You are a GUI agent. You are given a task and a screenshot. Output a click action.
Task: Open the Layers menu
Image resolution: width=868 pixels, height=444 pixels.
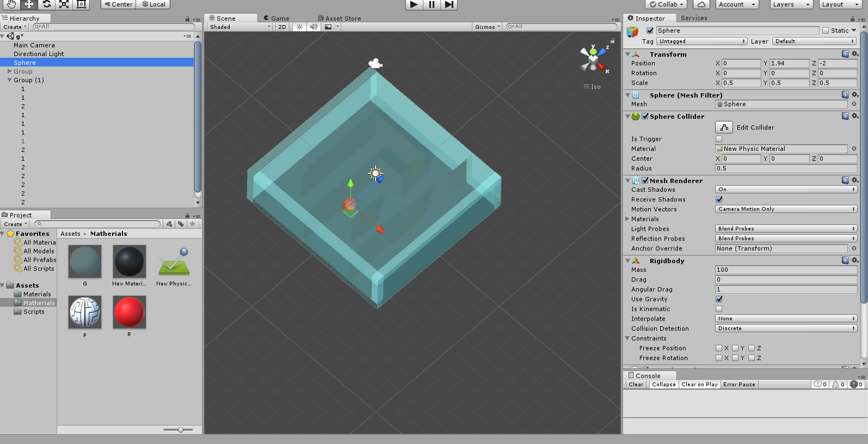[x=791, y=4]
